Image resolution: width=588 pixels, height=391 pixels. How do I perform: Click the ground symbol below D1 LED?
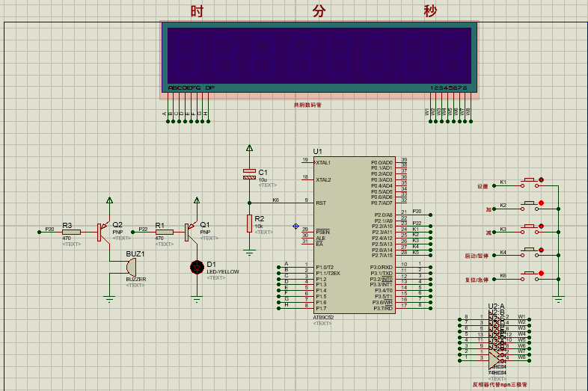197,299
